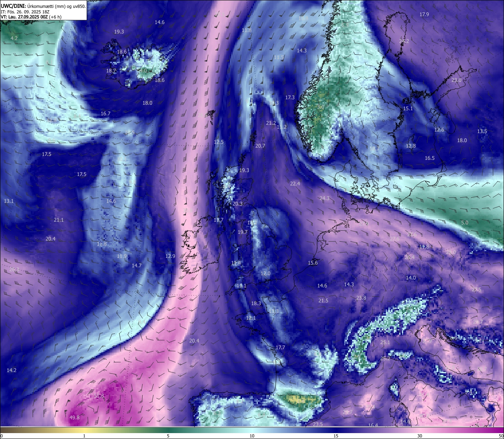Select the 23.8 value label

pyautogui.click(x=361, y=298)
